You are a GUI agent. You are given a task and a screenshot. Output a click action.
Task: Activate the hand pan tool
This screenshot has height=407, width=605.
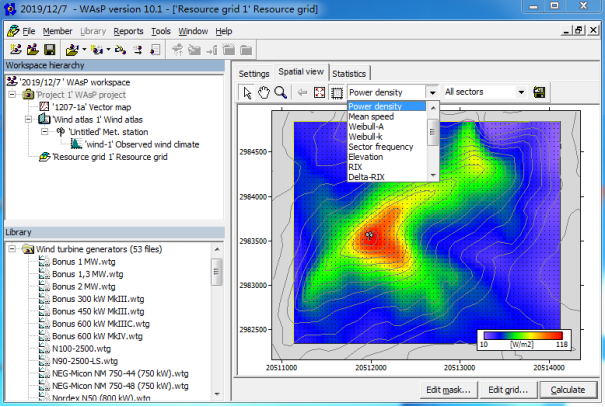pos(265,92)
